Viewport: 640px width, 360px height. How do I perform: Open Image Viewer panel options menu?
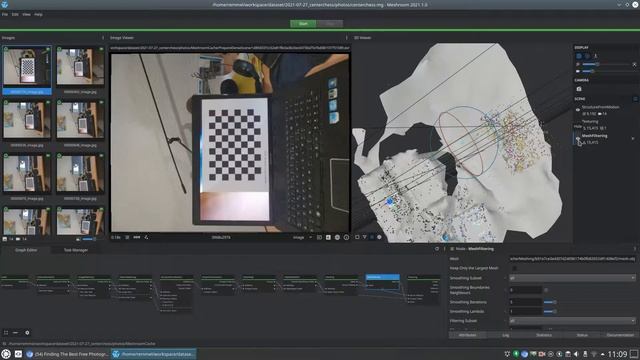(x=347, y=38)
